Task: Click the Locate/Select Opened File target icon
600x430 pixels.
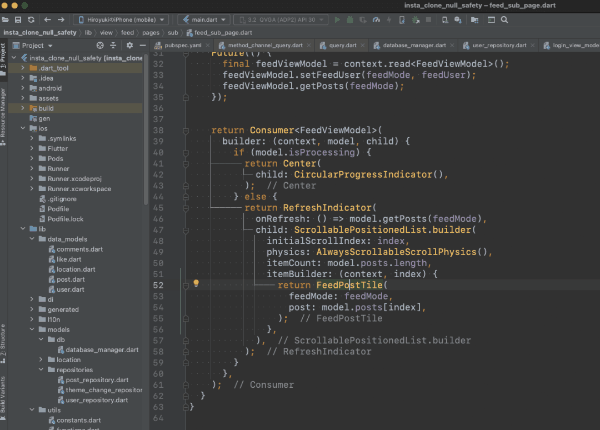Action: [x=100, y=46]
